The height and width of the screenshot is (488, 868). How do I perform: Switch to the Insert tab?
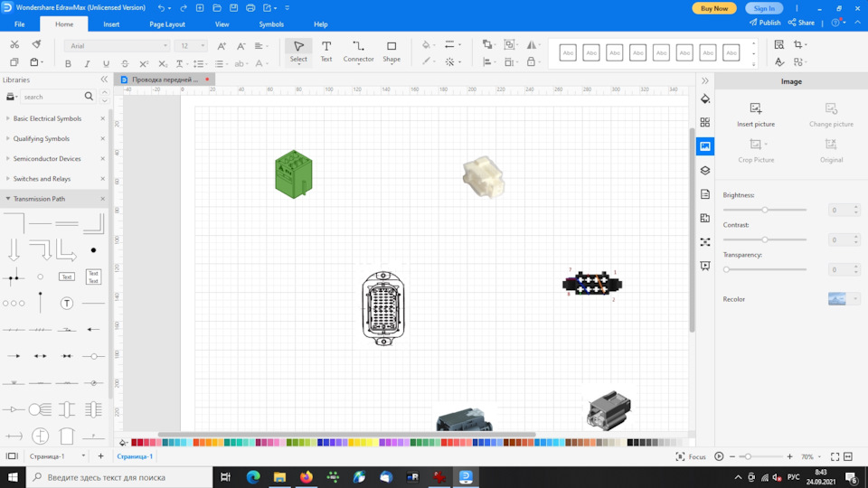coord(111,24)
